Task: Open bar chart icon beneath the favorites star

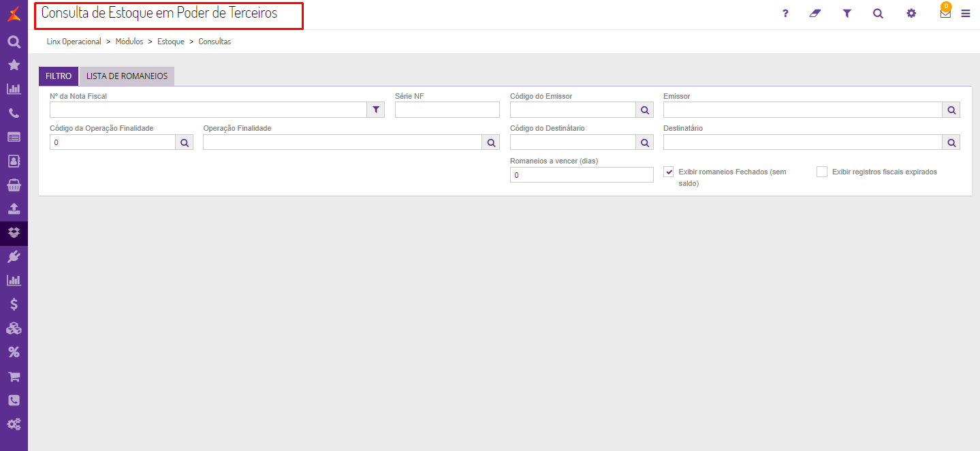Action: tap(14, 89)
